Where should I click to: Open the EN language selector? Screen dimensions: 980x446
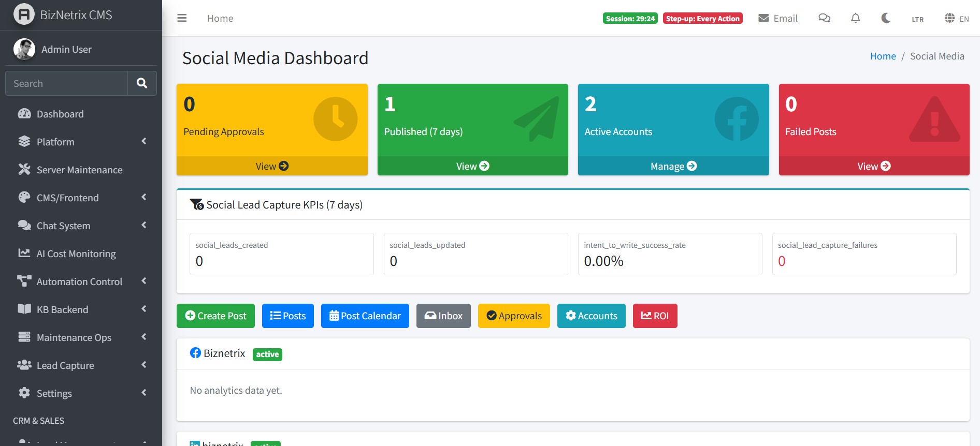pyautogui.click(x=957, y=19)
